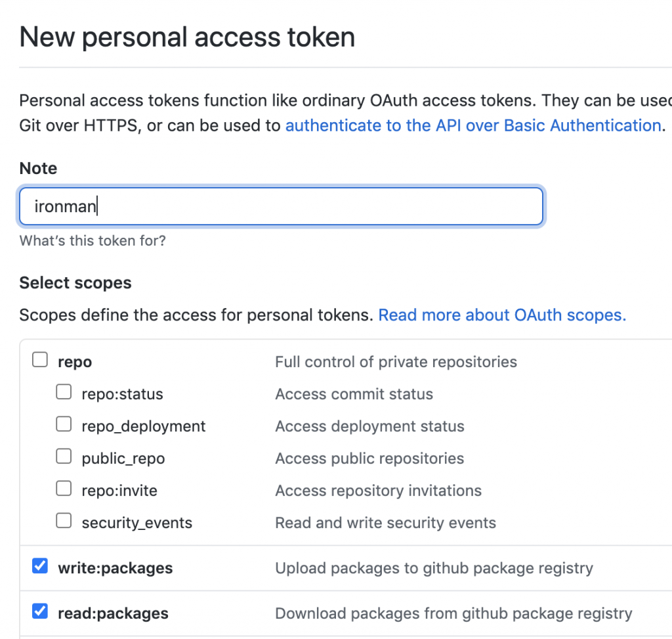
Task: Check the repo scope checkbox
Action: (x=41, y=360)
